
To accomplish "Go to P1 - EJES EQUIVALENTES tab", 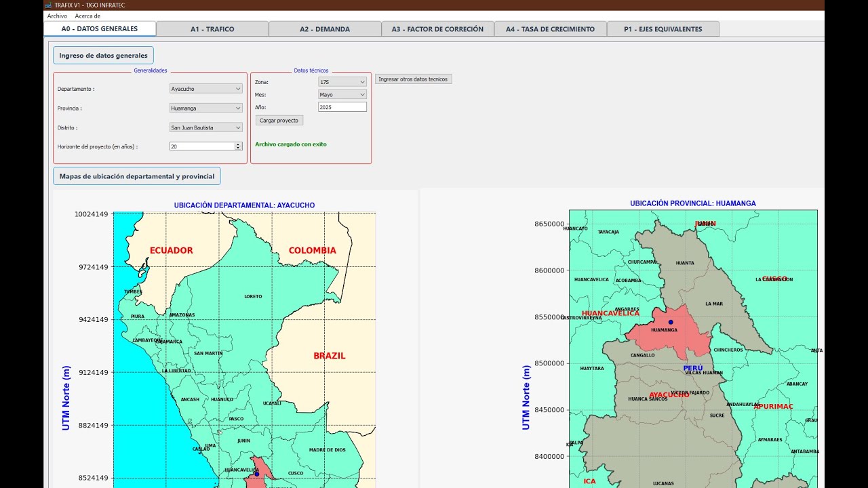I will [663, 29].
